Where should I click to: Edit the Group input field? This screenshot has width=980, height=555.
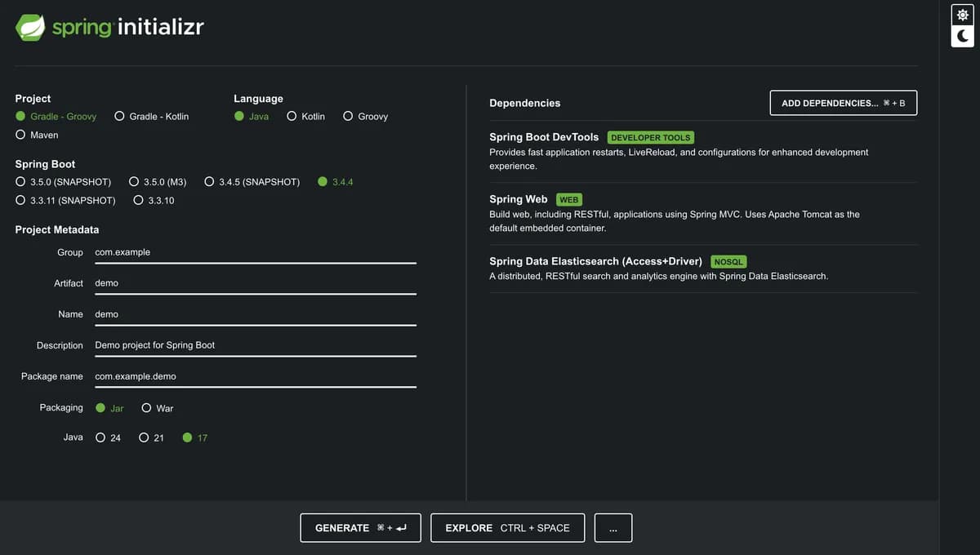tap(256, 253)
